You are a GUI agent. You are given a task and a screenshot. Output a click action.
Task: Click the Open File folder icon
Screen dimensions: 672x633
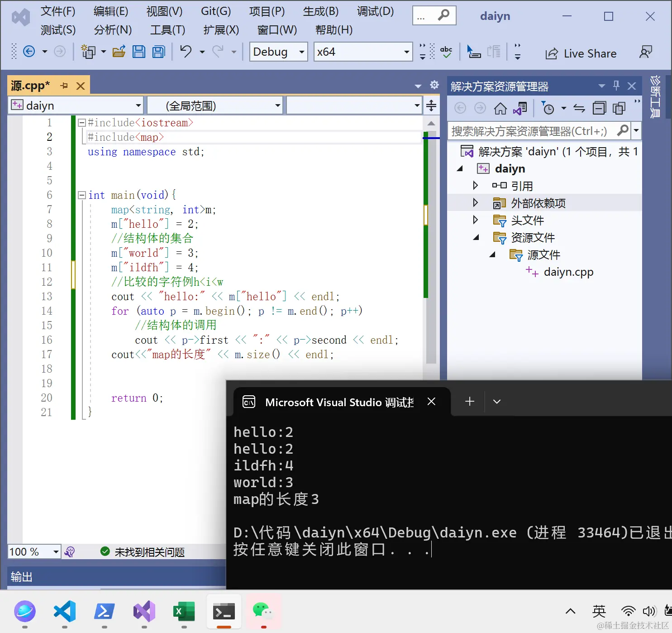click(x=119, y=52)
